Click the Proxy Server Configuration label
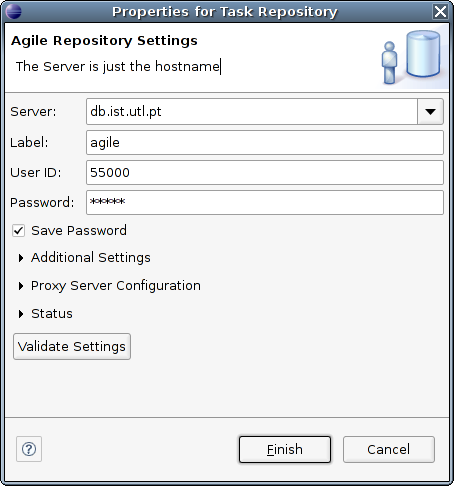454x486 pixels. pyautogui.click(x=116, y=286)
